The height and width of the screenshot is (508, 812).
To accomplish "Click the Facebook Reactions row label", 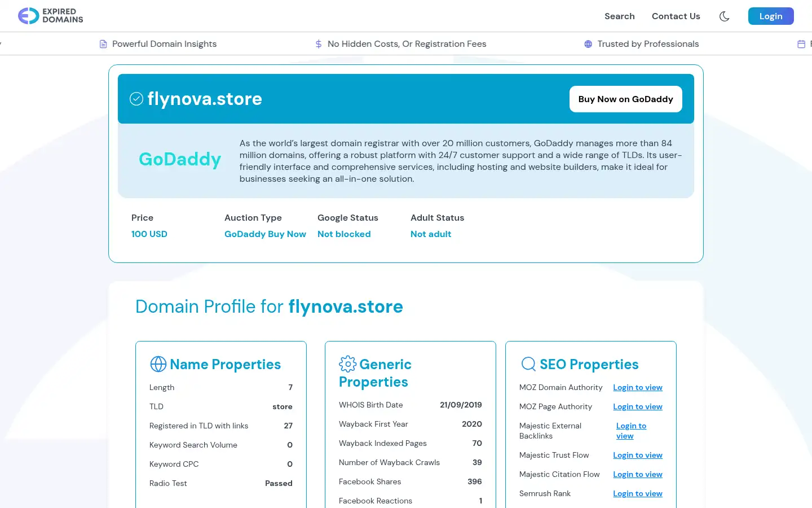I will (376, 501).
